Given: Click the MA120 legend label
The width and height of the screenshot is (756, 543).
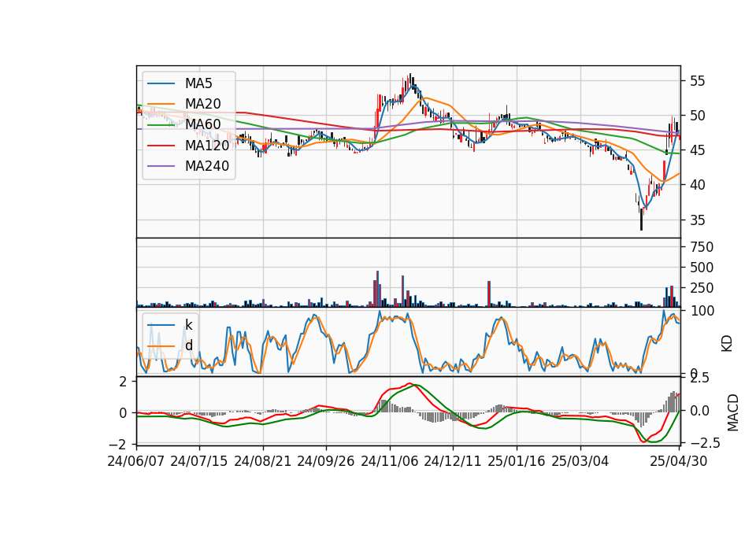Looking at the screenshot, I should 207,145.
